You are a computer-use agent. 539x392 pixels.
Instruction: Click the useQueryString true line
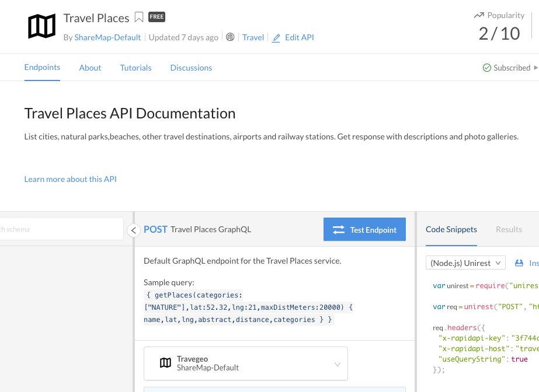tap(483, 359)
